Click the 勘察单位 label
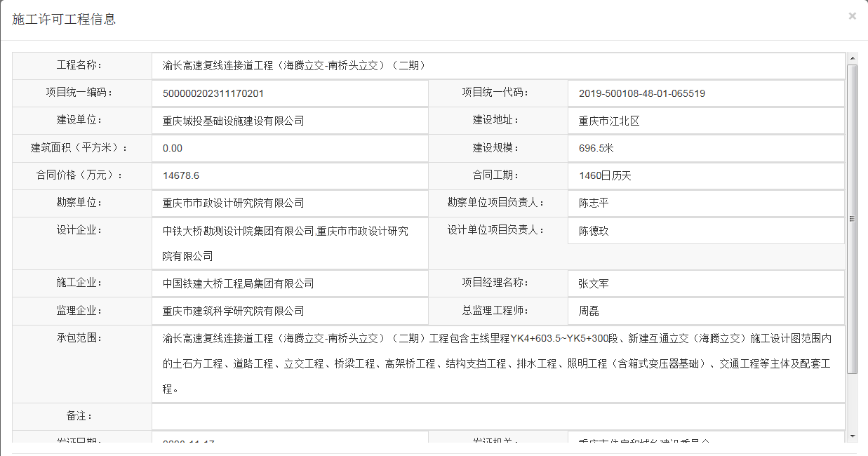Screen dimensions: 868x456 pos(79,202)
